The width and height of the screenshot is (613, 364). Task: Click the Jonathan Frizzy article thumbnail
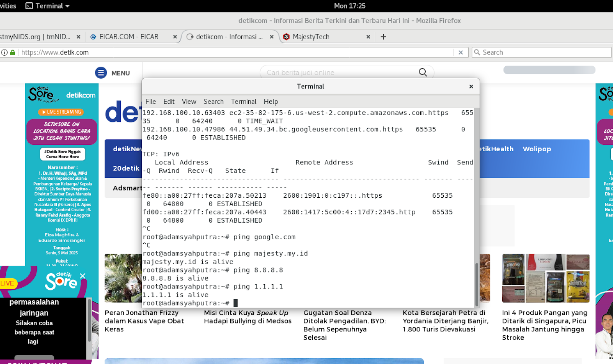point(123,278)
